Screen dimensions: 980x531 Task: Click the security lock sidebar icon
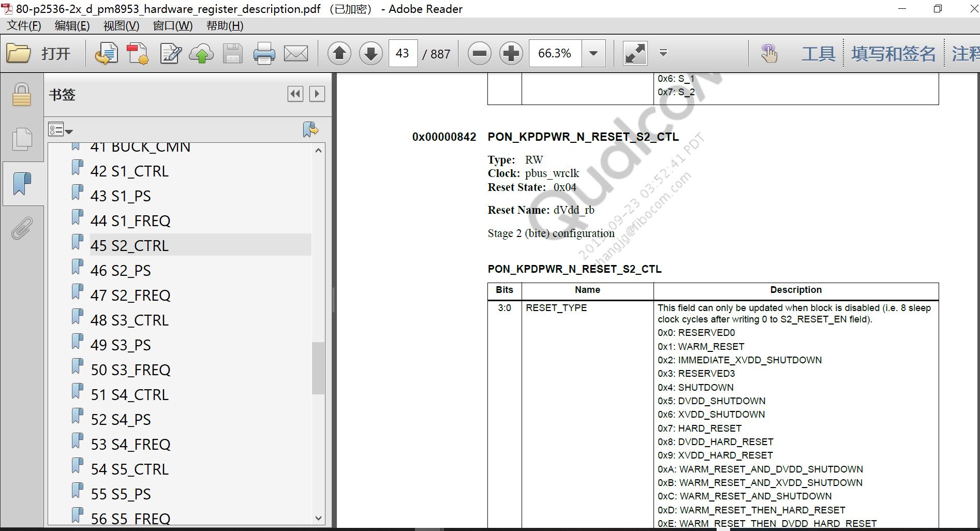[x=22, y=95]
